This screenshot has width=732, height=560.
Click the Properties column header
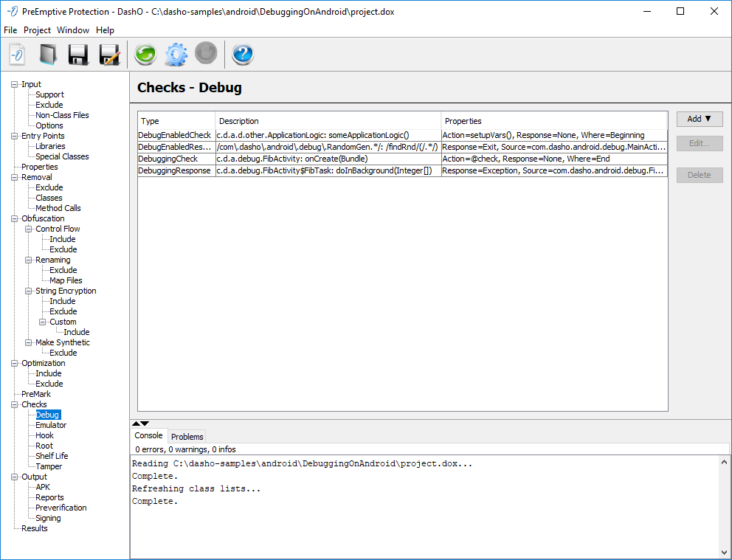(x=463, y=121)
